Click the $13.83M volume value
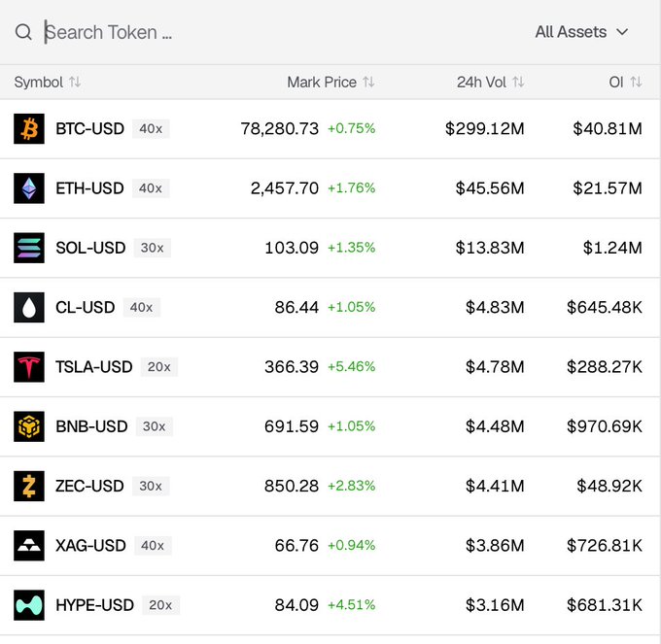The height and width of the screenshot is (644, 661). point(490,248)
